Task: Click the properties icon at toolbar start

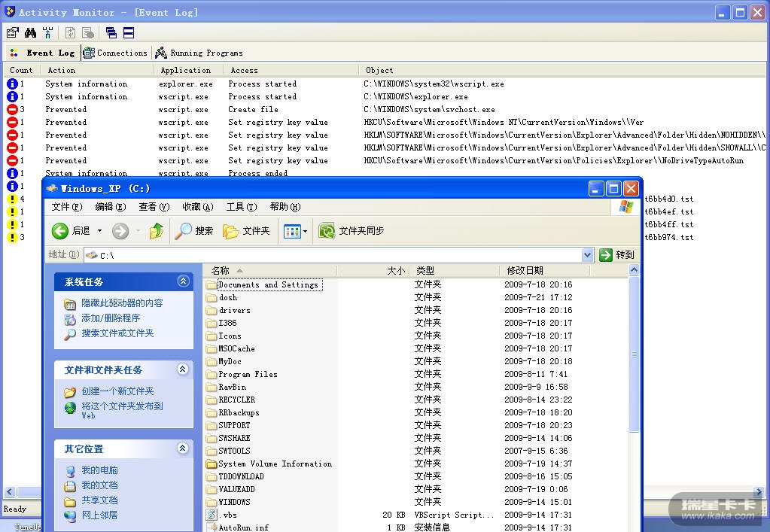Action: coord(12,32)
